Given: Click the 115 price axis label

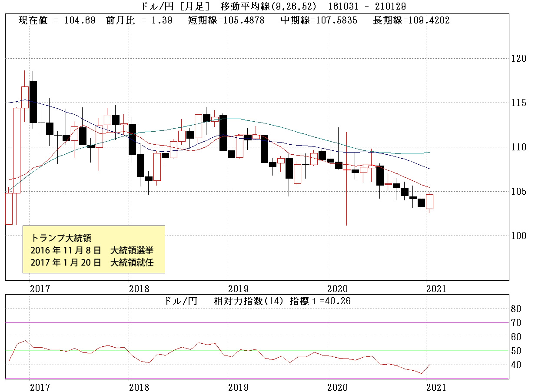Looking at the screenshot, I should (518, 103).
